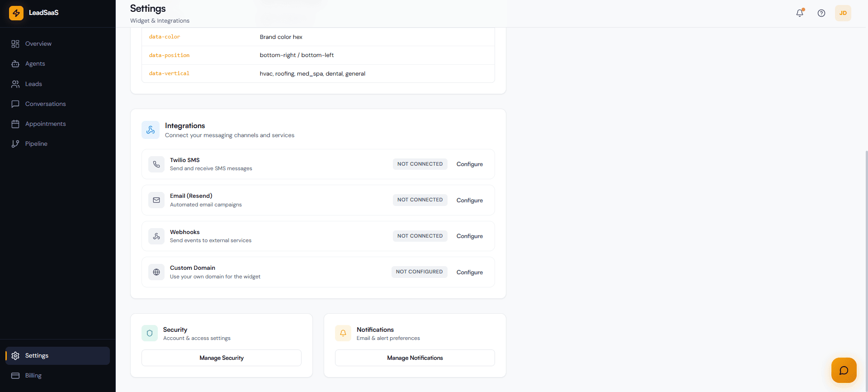
Task: Click the Agents robot icon in sidebar
Action: tap(15, 64)
